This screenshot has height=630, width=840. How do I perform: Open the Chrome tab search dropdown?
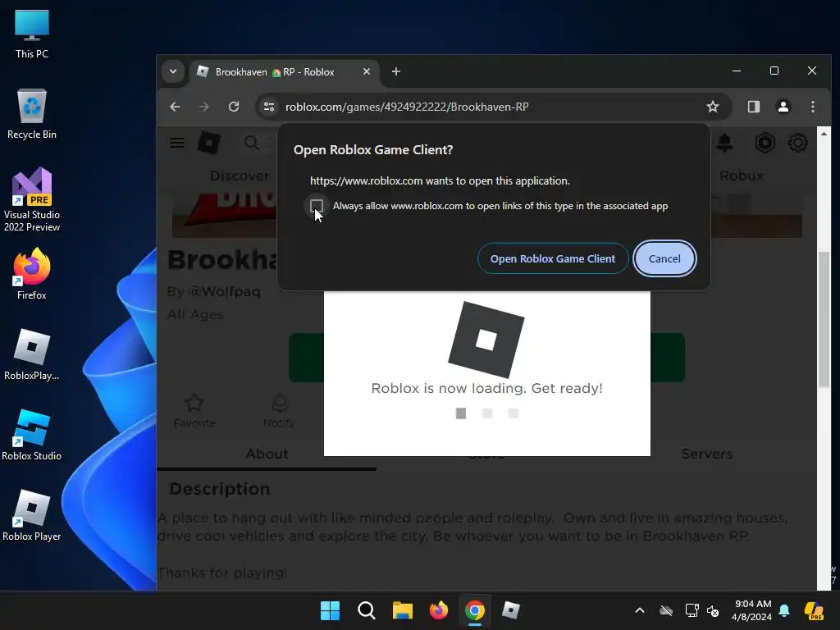pyautogui.click(x=173, y=72)
